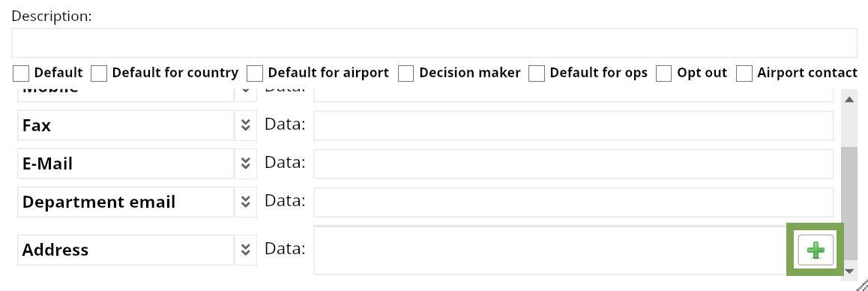Viewport: 868px width, 291px height.
Task: Expand the Address type dropdown chevron
Action: 246,250
